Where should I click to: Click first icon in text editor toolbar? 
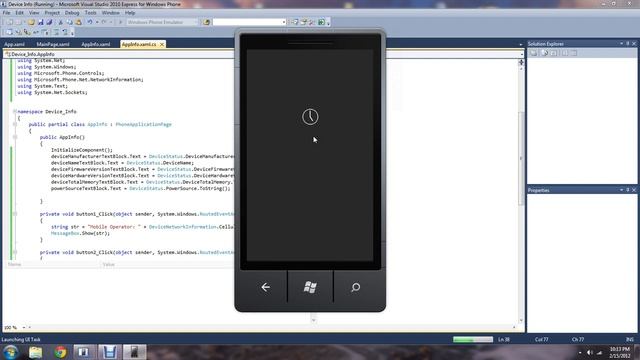[x=9, y=32]
